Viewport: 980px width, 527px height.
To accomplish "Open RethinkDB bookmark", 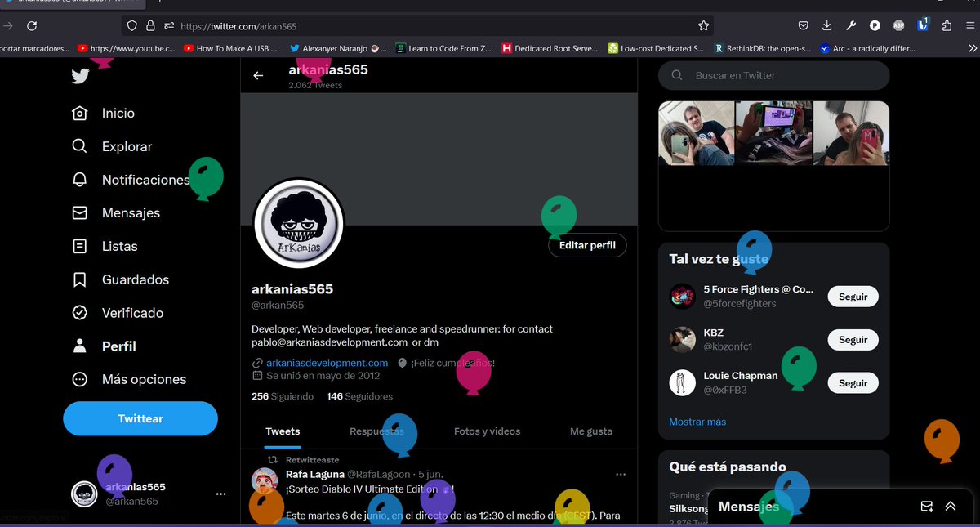I will [x=762, y=48].
